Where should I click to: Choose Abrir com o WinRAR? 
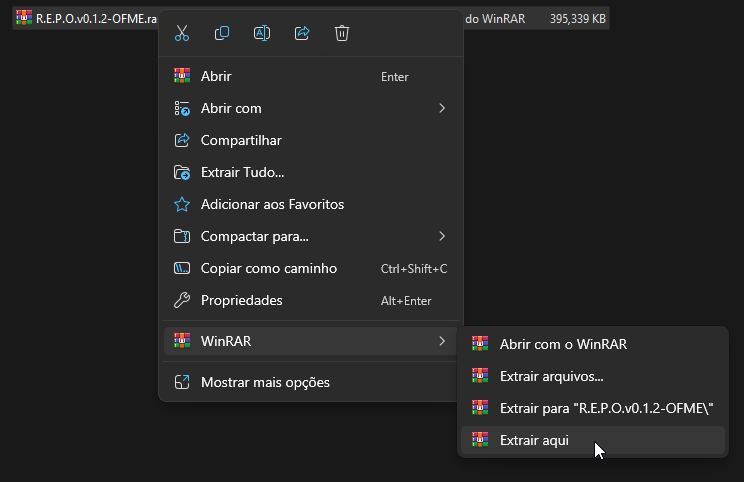pyautogui.click(x=593, y=344)
